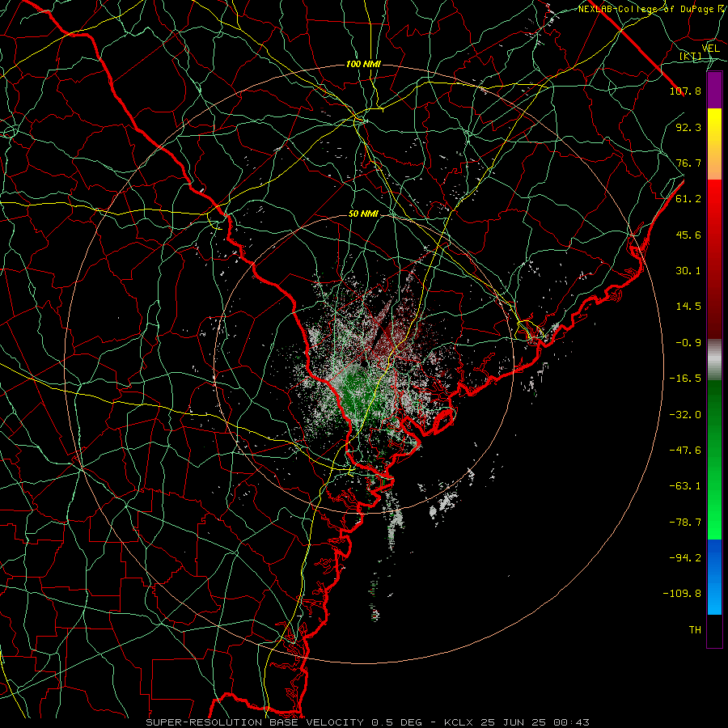
Task: Pick the black TH segment of the color bar
Action: tap(714, 631)
